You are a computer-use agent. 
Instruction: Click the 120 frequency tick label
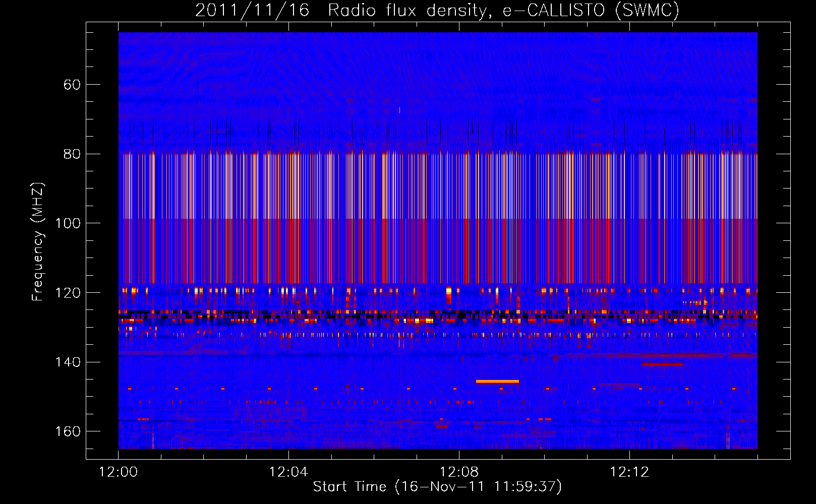tap(68, 293)
